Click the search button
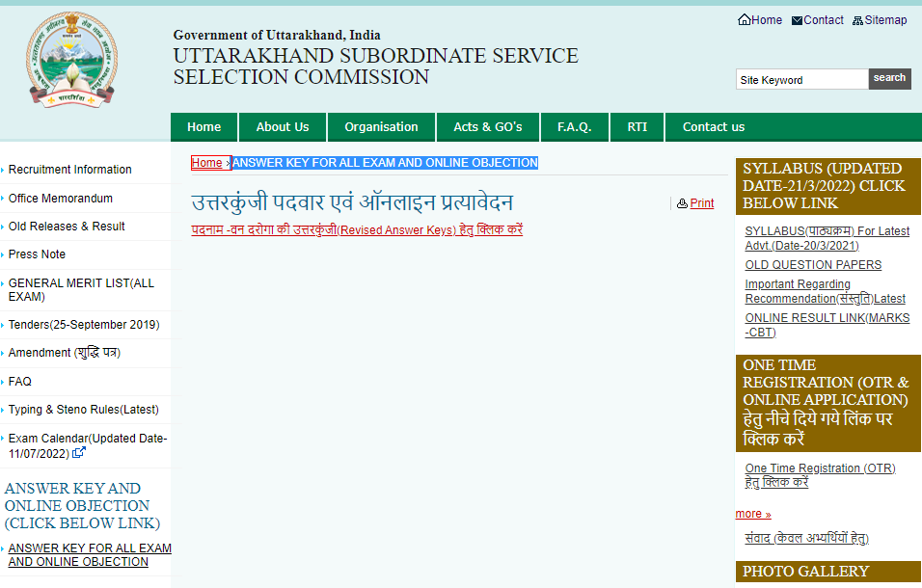Screen dimensions: 922x588 pyautogui.click(x=889, y=79)
